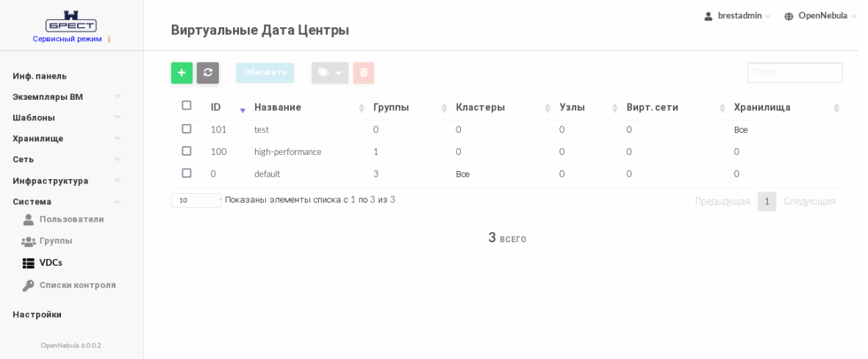Click Предыдущая pagination link

(x=722, y=202)
